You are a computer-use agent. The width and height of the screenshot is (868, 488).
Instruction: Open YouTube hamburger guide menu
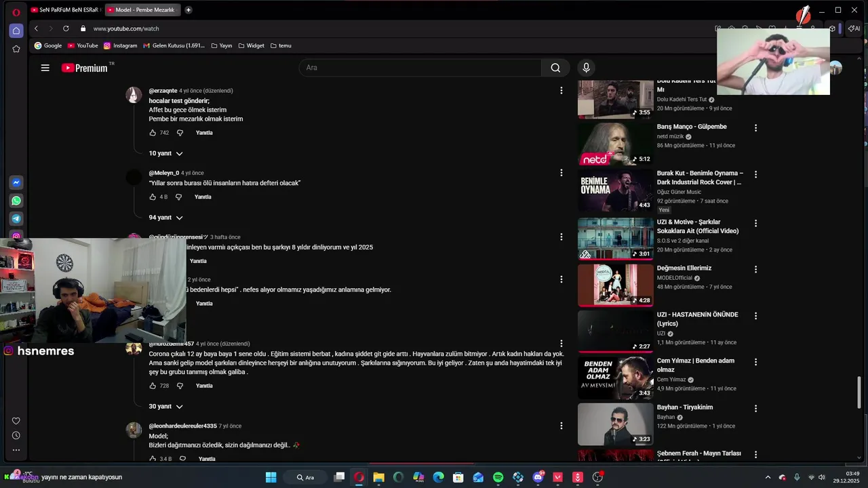point(45,68)
